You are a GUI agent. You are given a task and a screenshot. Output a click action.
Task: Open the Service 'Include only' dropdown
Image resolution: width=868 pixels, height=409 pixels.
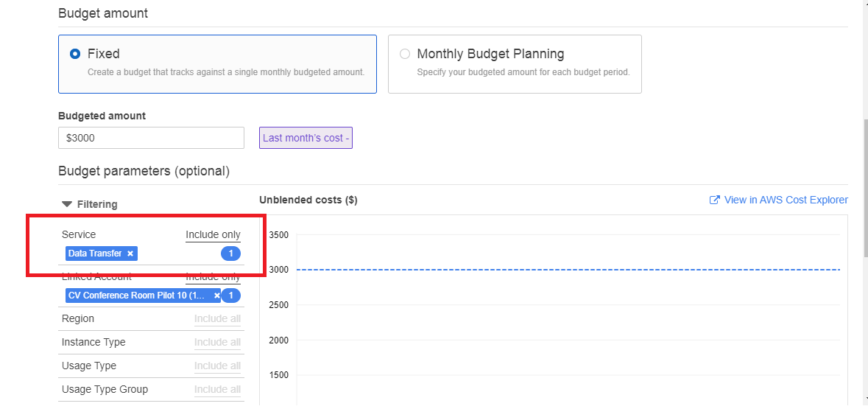point(213,234)
